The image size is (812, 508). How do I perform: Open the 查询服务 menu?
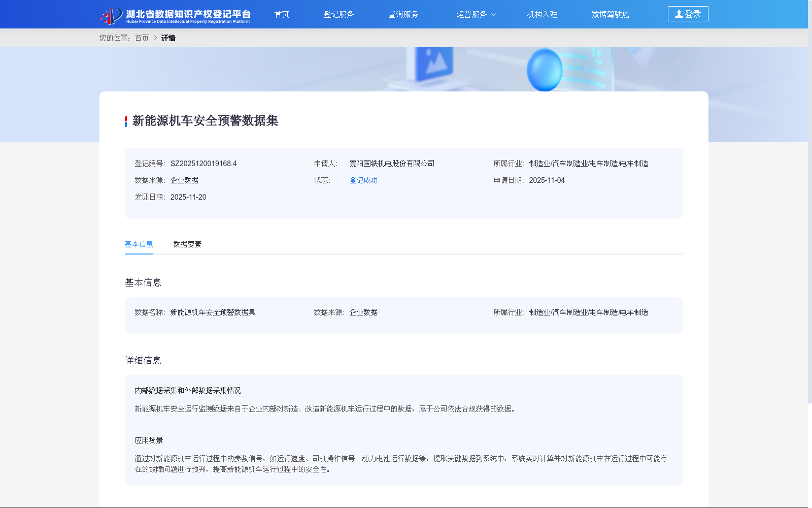[403, 14]
